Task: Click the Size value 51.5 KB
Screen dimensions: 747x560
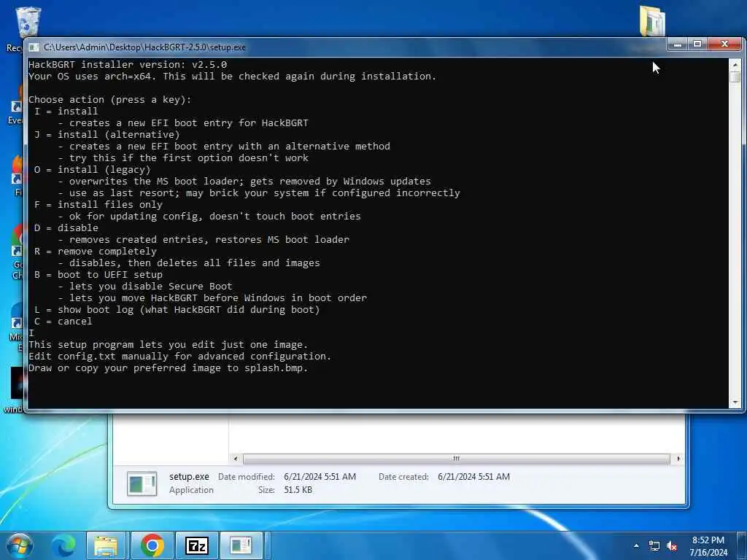Action: pos(298,489)
